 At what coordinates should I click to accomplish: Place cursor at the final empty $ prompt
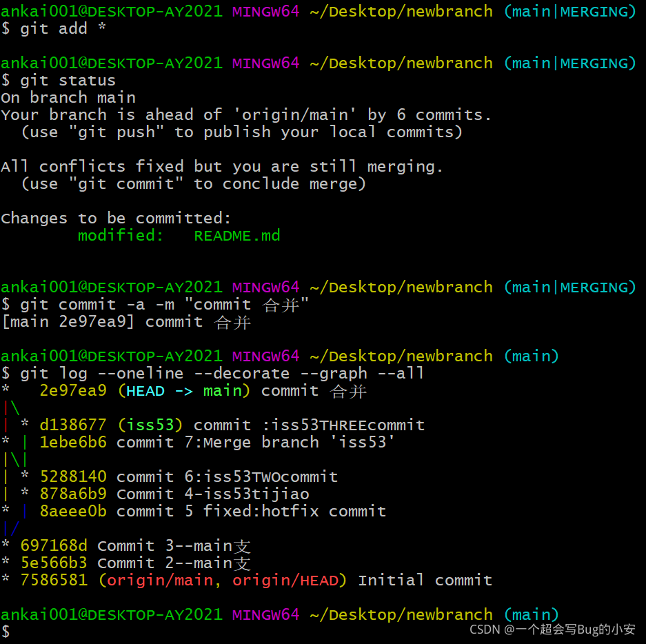6,631
